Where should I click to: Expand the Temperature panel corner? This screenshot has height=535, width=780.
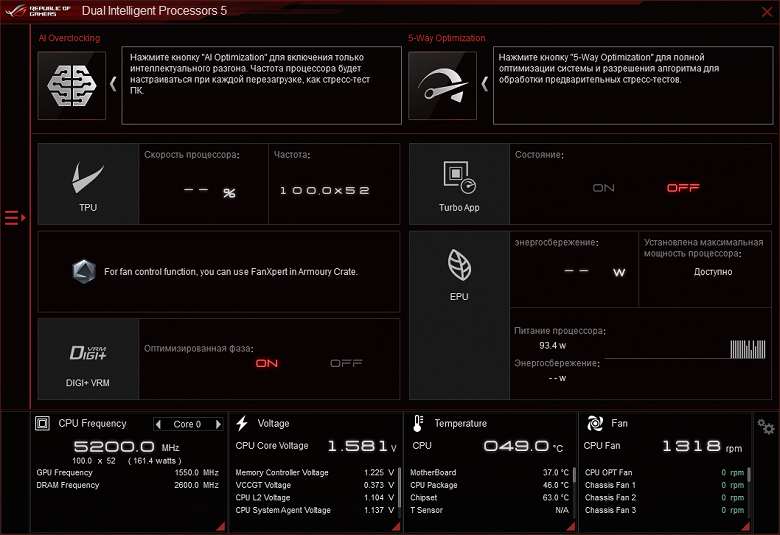click(571, 527)
